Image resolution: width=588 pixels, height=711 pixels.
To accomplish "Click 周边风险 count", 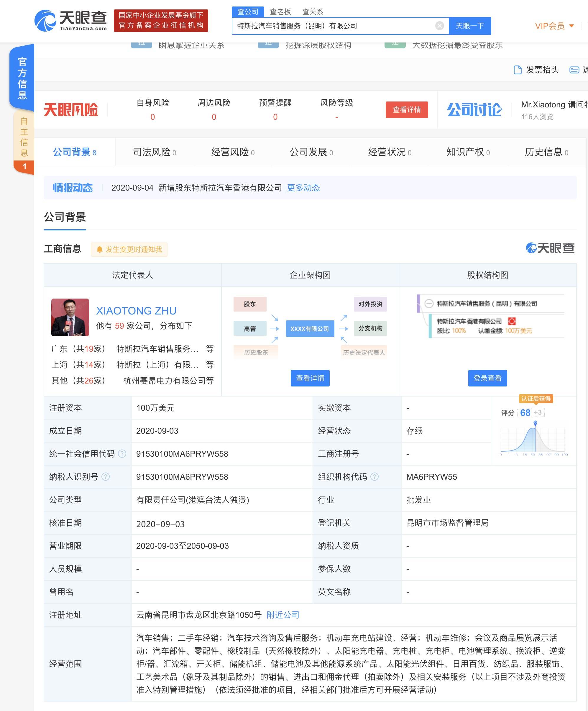I will pyautogui.click(x=214, y=117).
